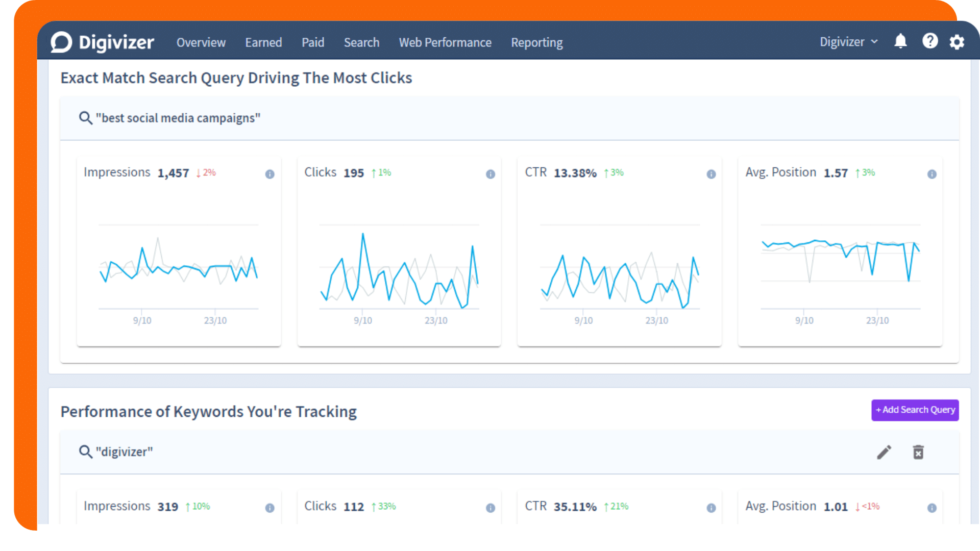Image resolution: width=980 pixels, height=551 pixels.
Task: Click the edit pencil for "digivizer" query
Action: click(x=884, y=452)
